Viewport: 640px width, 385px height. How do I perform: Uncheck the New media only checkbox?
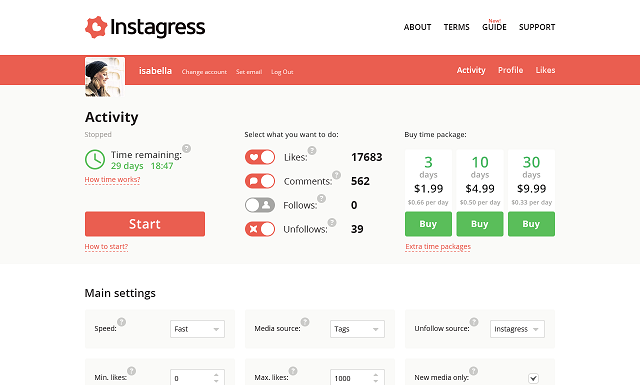(x=533, y=378)
